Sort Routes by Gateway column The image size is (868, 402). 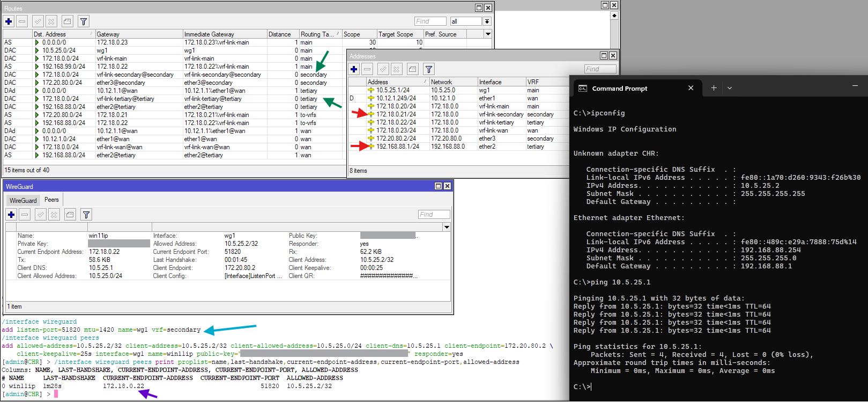tap(139, 34)
